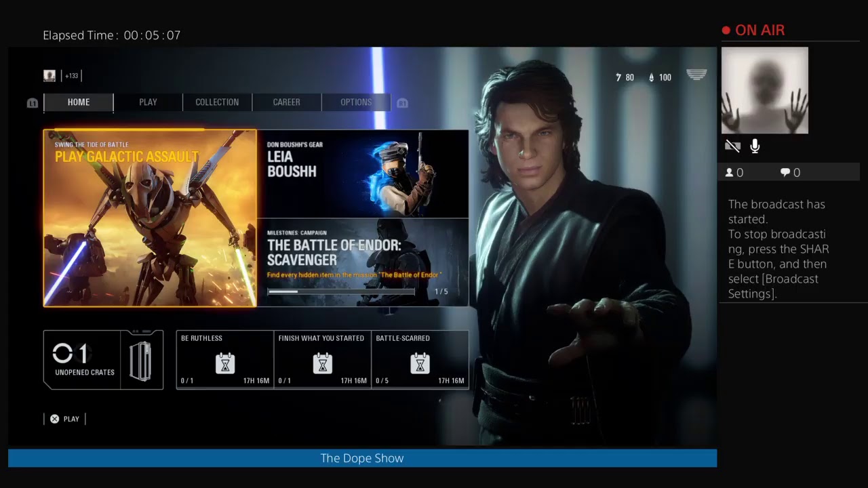This screenshot has width=868, height=488.
Task: Click the crystals icon showing 100
Action: tap(652, 77)
